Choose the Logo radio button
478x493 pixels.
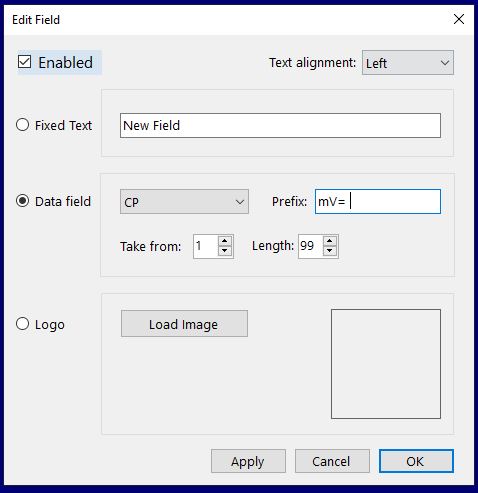click(x=22, y=324)
